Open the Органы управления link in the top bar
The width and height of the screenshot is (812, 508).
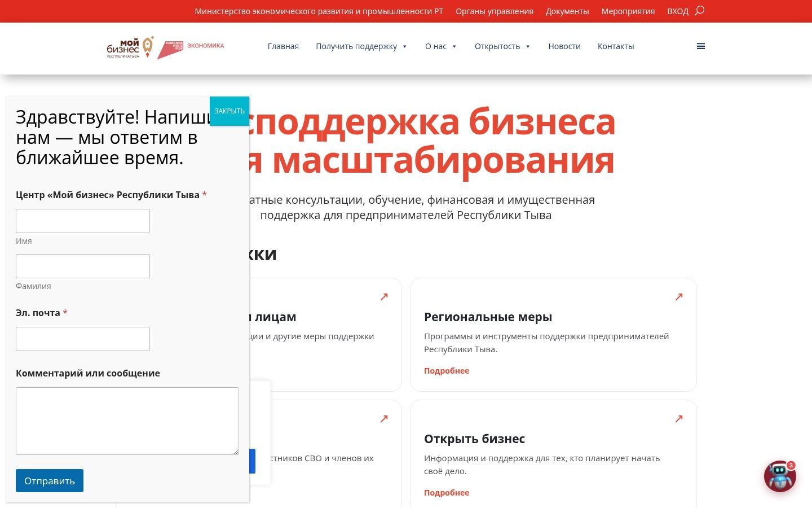495,11
